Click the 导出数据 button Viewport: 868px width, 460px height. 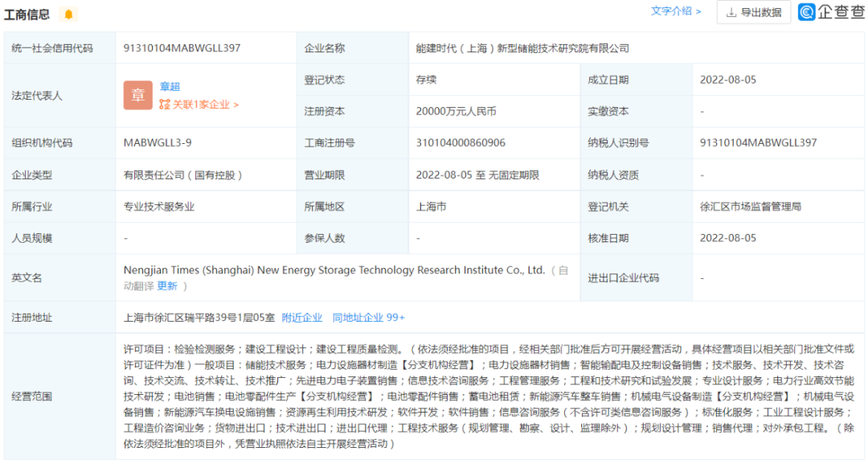[753, 12]
